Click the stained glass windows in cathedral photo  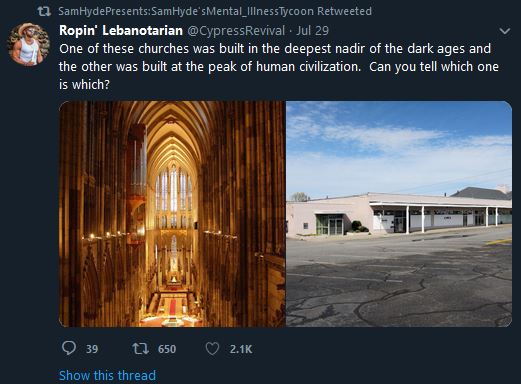(174, 193)
